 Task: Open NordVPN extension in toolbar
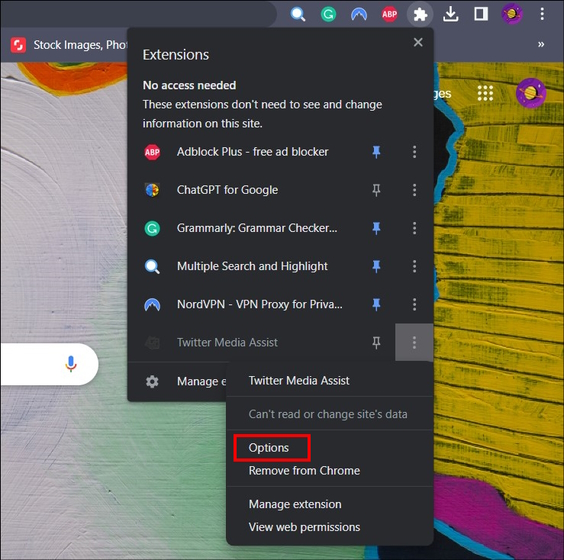(x=359, y=14)
